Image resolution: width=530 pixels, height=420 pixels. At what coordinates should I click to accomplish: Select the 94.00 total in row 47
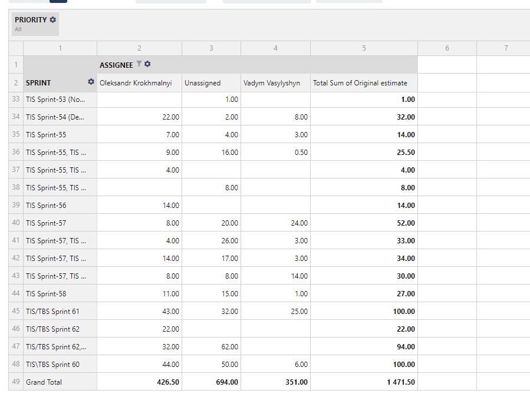tap(364, 346)
